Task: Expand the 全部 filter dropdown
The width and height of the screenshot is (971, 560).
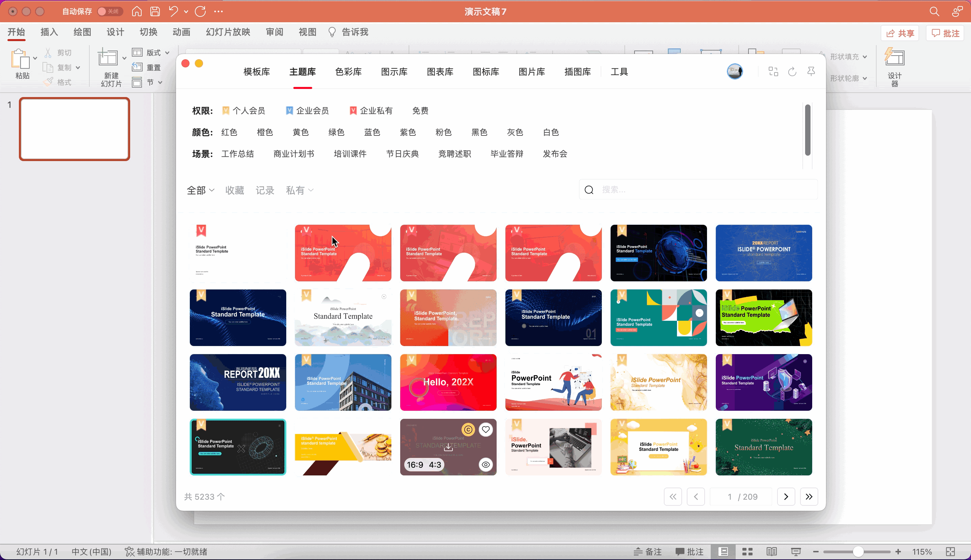Action: tap(201, 190)
